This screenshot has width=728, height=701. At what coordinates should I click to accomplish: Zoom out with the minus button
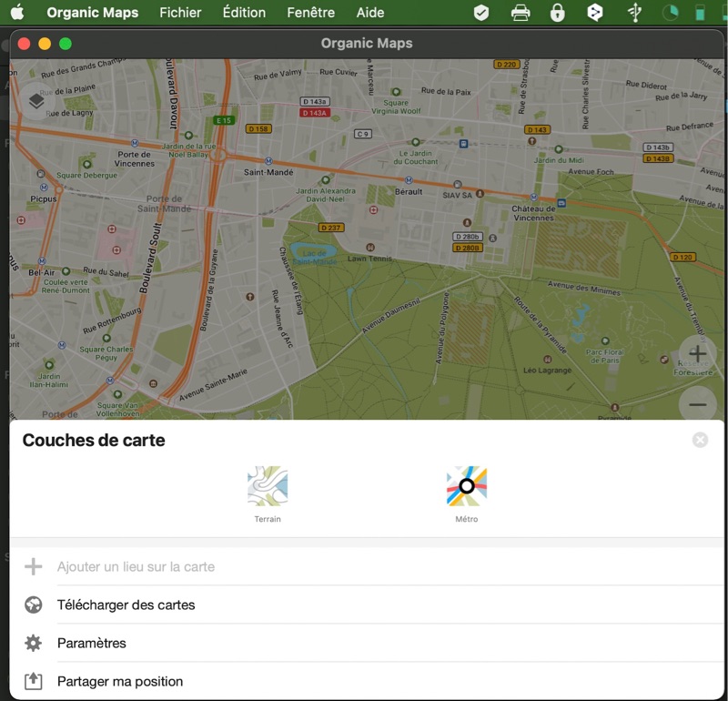(x=697, y=404)
